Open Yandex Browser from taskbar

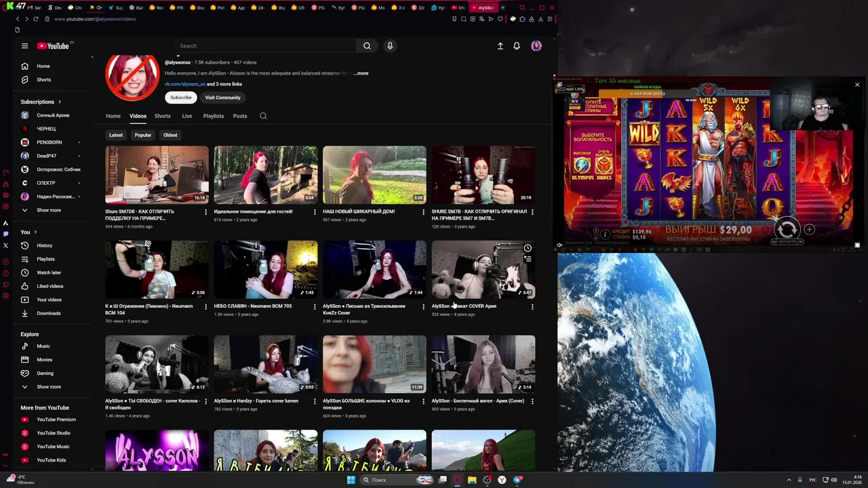[x=502, y=480]
